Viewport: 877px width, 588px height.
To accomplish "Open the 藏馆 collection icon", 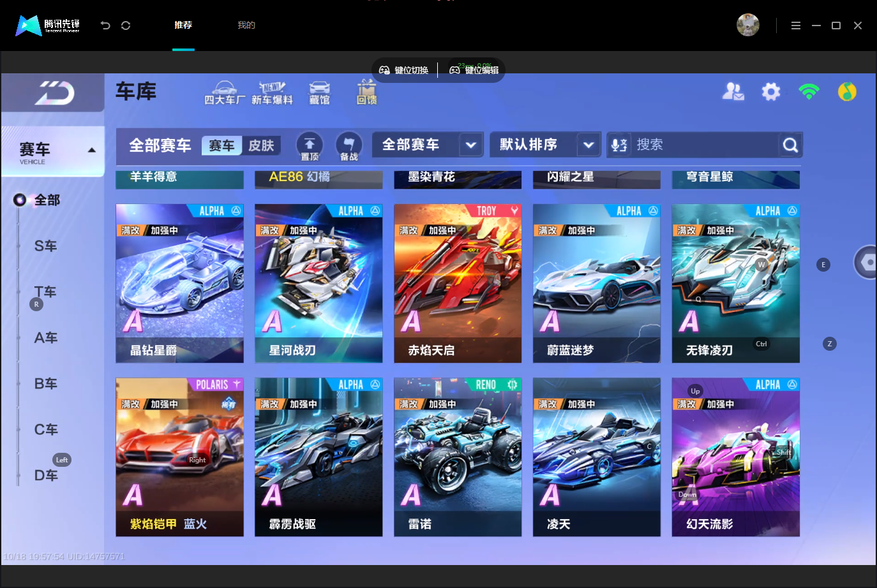I will [x=319, y=93].
